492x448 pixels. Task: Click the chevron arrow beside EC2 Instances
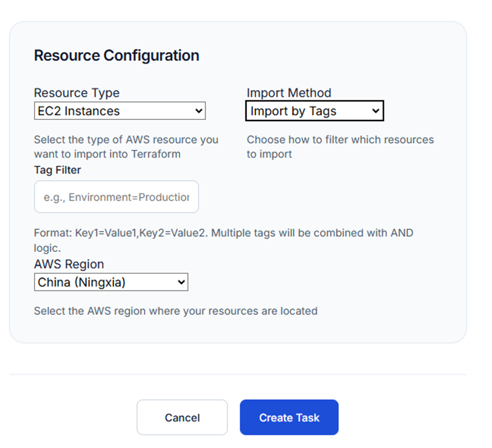(x=198, y=111)
